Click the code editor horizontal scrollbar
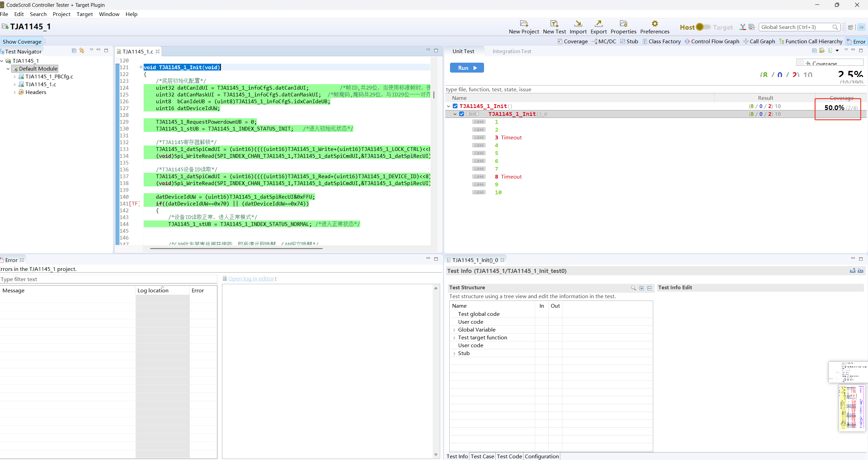Screen dimensions: 868x460 [236, 249]
